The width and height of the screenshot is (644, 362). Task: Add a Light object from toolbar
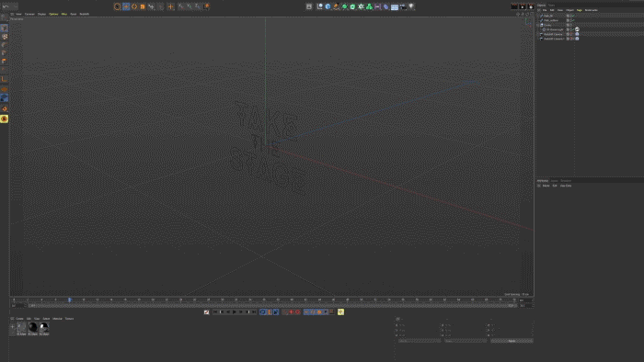[x=411, y=6]
